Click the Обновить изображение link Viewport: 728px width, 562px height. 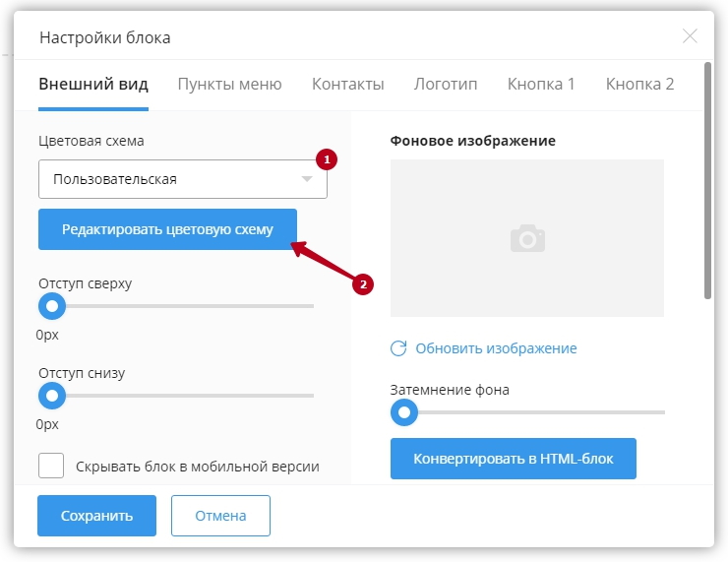coord(496,348)
